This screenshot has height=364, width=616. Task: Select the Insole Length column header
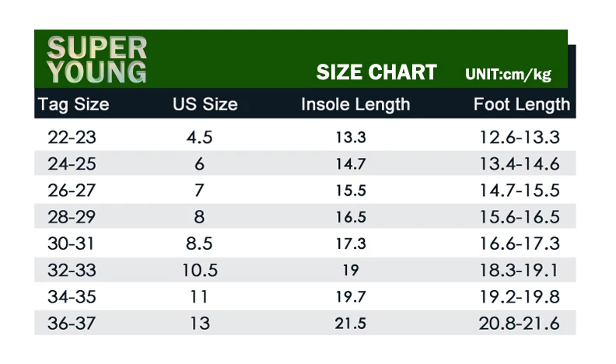click(x=355, y=104)
